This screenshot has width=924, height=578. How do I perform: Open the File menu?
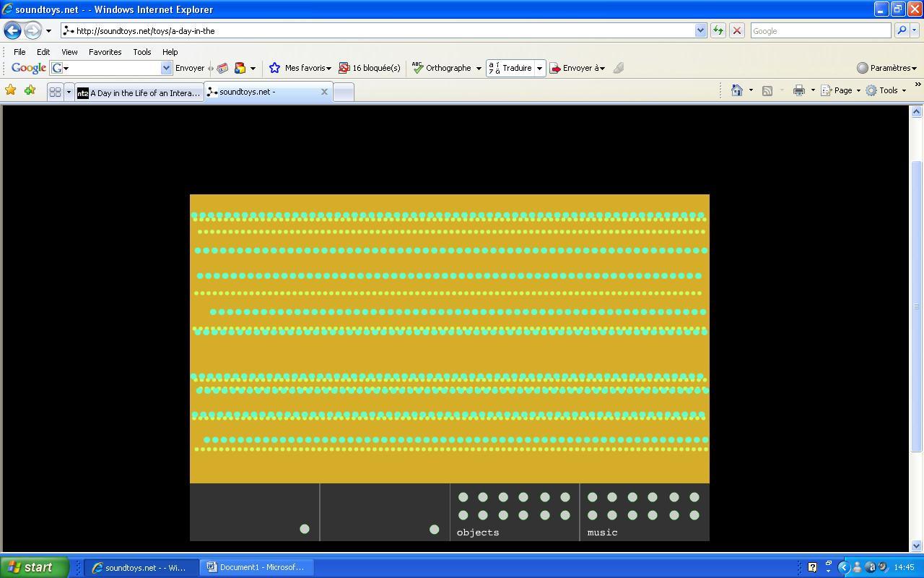(x=19, y=52)
